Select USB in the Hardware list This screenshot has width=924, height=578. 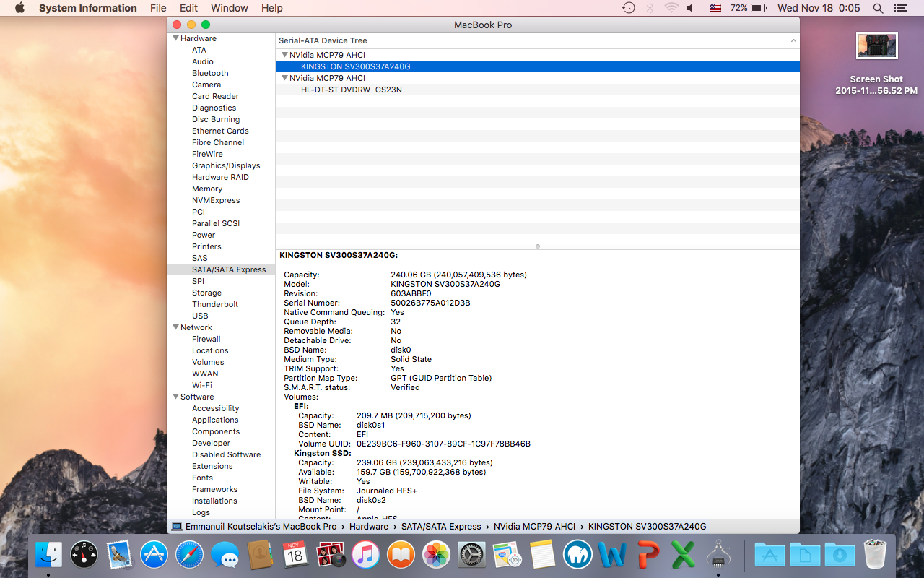coord(200,316)
